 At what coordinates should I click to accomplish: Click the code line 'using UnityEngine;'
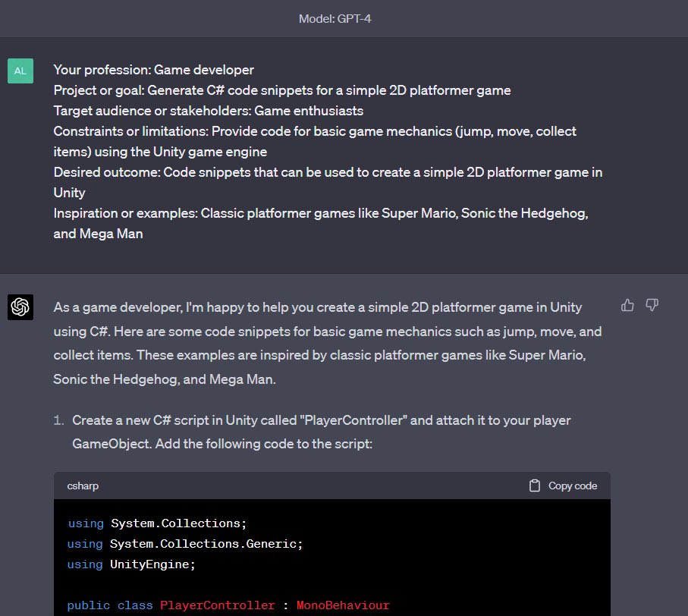[131, 564]
